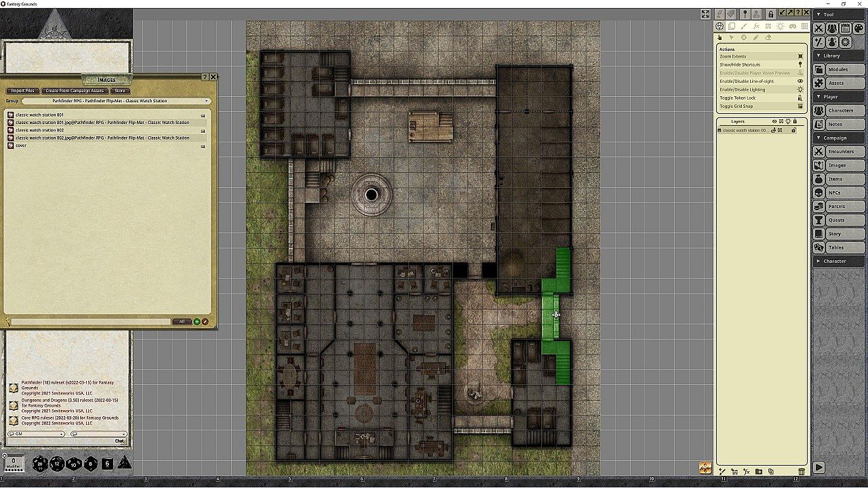Collapse the Campaign sidebar section

[838, 138]
